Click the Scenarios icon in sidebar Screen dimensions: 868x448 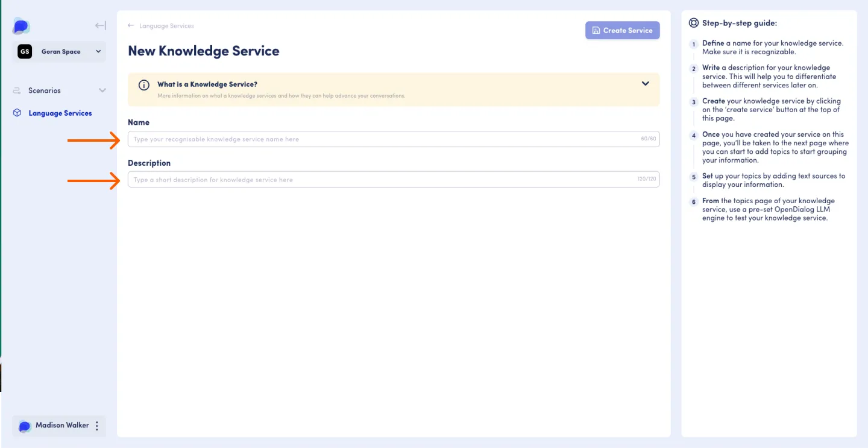pyautogui.click(x=17, y=90)
